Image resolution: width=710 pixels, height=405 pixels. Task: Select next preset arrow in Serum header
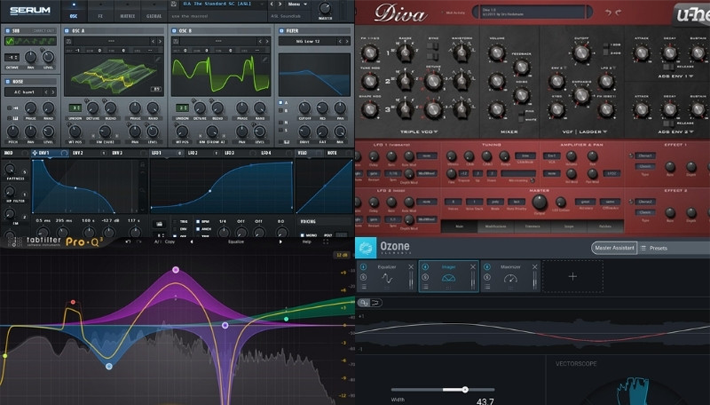[280, 4]
